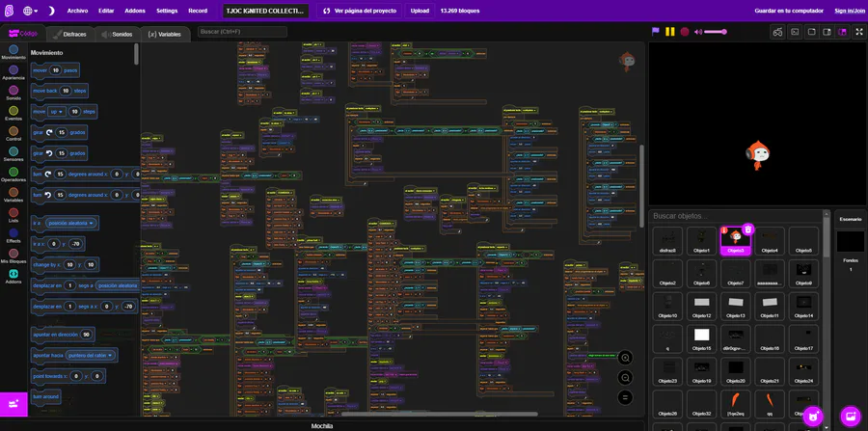Mute audio with the speaker icon
The width and height of the screenshot is (868, 431).
(x=698, y=32)
